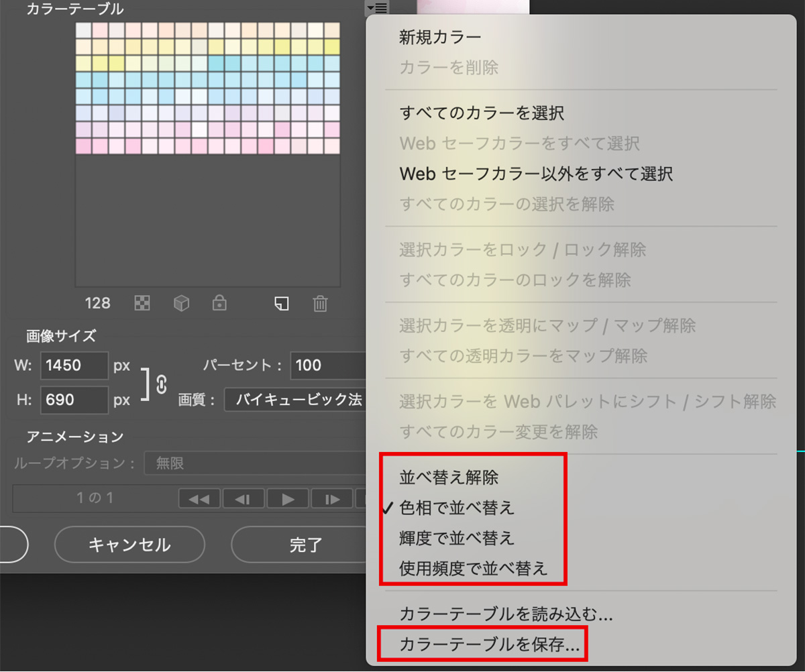The image size is (805, 672).
Task: Click the パーセント field showing 100
Action: pyautogui.click(x=329, y=366)
